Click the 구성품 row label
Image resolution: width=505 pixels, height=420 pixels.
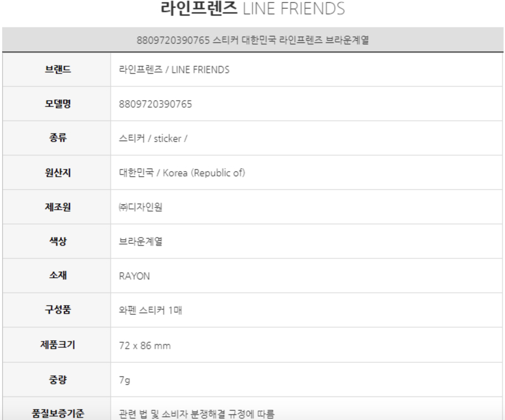tap(58, 310)
